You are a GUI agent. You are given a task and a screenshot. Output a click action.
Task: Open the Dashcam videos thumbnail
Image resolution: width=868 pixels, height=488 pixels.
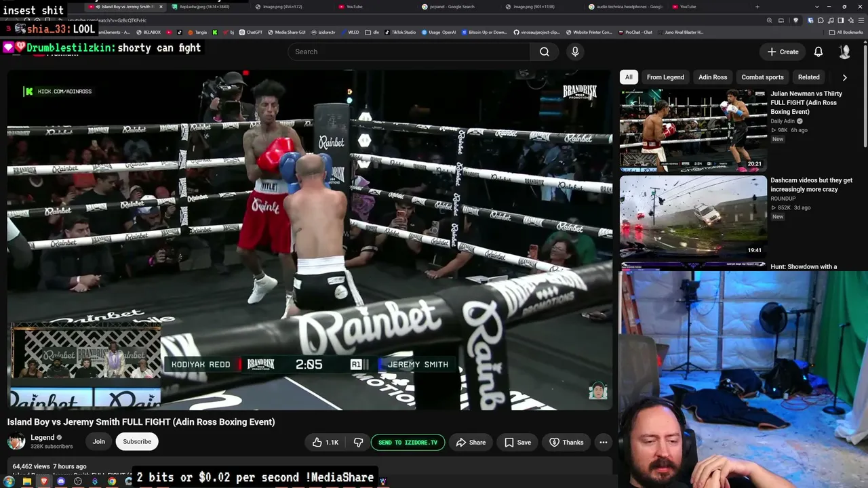pos(693,217)
